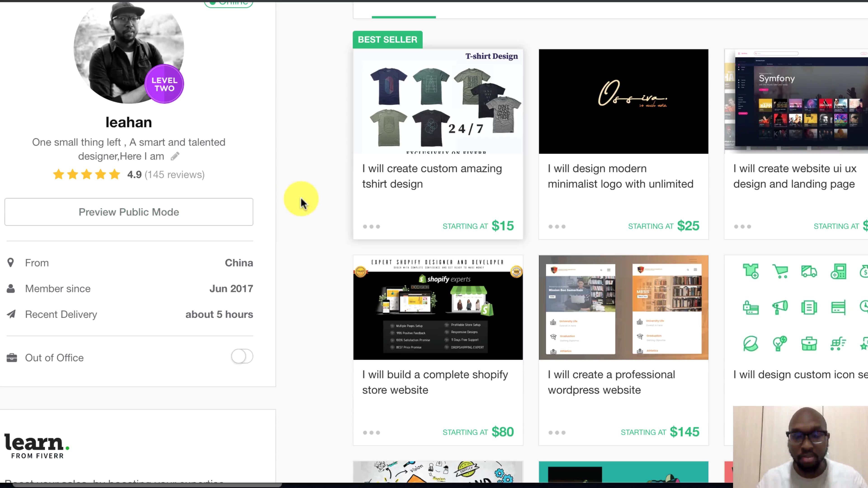Open the Ossiva logo gig thumbnail

pyautogui.click(x=623, y=101)
